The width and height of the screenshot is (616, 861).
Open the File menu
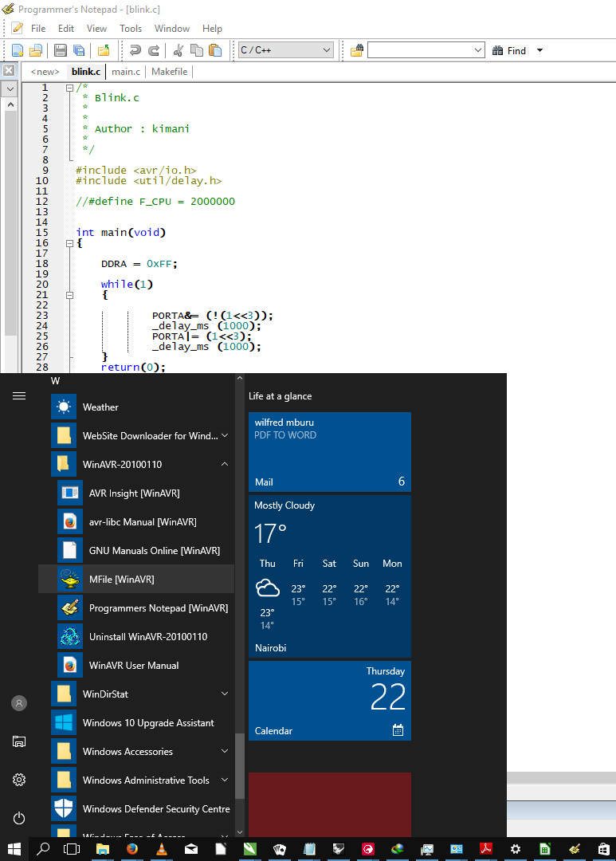(x=38, y=29)
